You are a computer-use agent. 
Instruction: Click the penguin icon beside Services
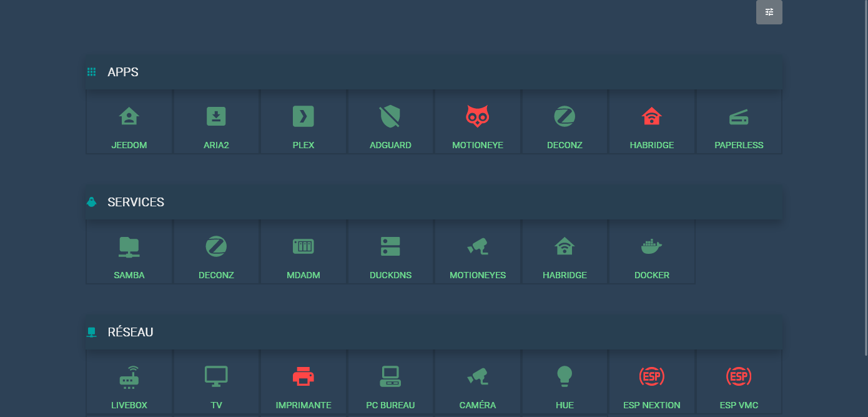click(x=91, y=202)
